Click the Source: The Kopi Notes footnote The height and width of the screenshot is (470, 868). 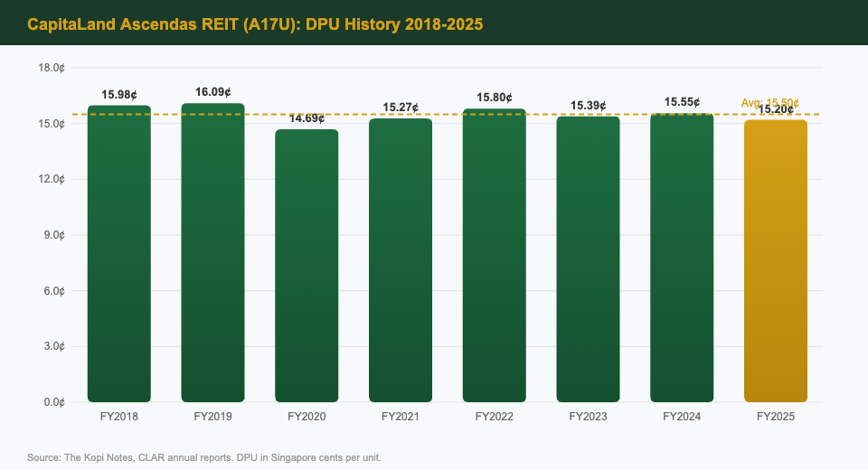[x=204, y=458]
